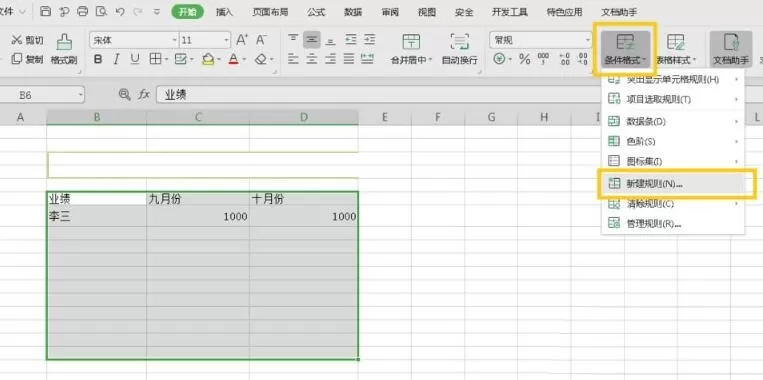Redo the last undone action

[x=138, y=11]
